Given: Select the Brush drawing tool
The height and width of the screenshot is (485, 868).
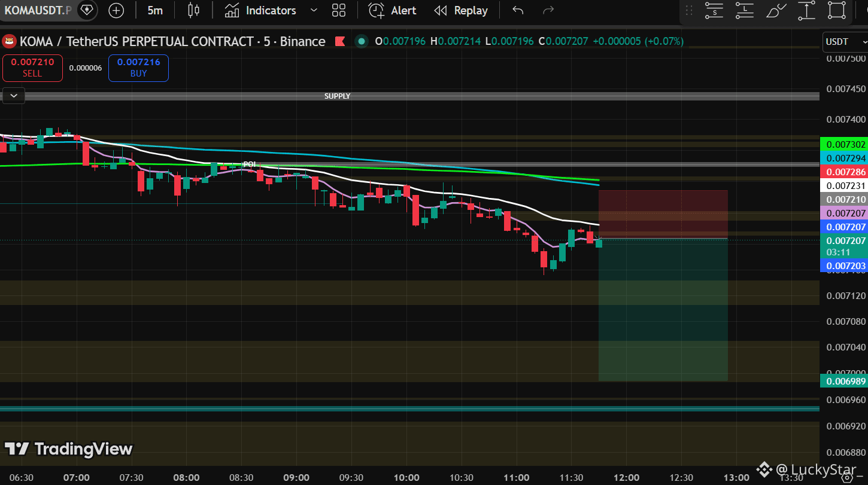Looking at the screenshot, I should coord(776,10).
